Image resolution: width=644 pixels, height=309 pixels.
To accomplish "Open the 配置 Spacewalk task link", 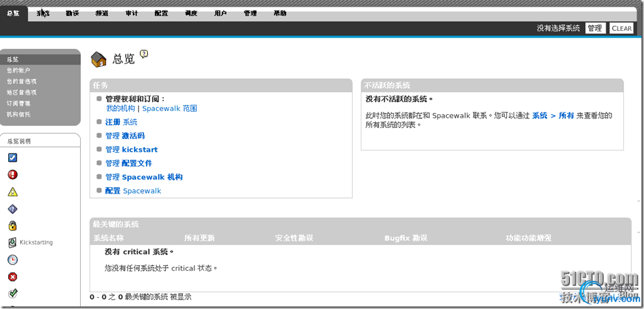I will click(x=133, y=191).
